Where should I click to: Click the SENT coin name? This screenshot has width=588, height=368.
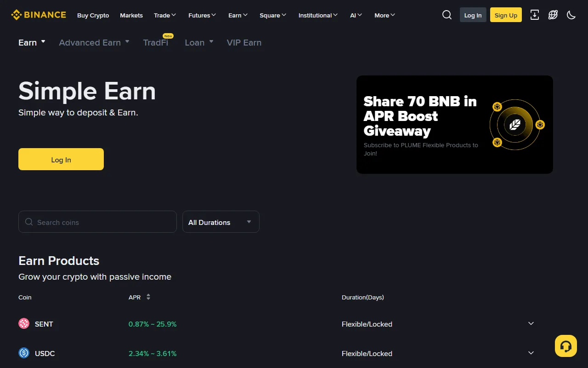pyautogui.click(x=44, y=324)
